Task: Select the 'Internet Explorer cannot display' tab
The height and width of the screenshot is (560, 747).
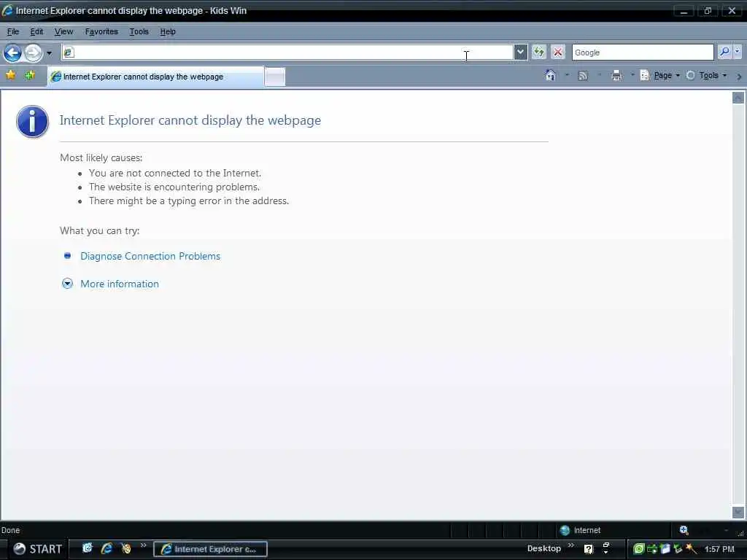Action: 156,77
